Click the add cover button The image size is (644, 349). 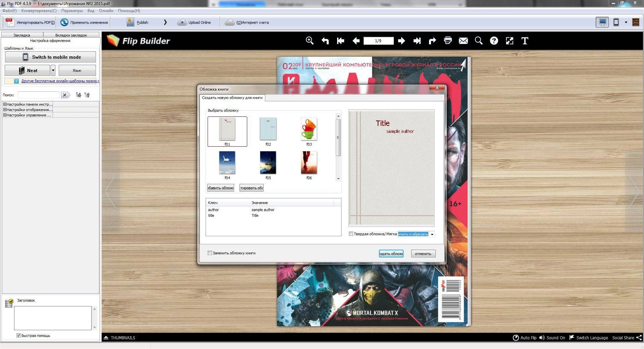220,188
